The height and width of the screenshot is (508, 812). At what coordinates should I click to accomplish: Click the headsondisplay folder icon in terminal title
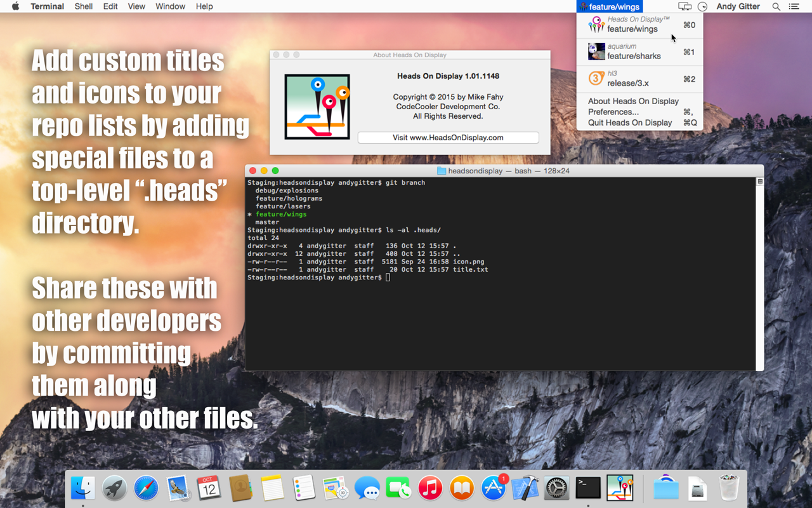pos(442,171)
